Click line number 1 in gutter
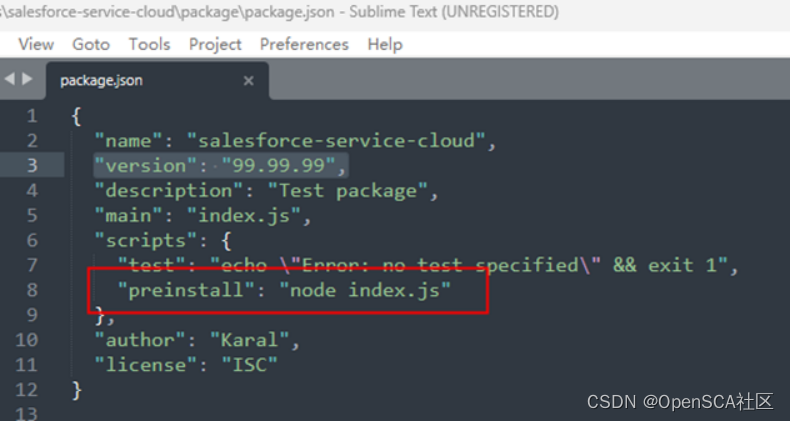Image resolution: width=790 pixels, height=422 pixels. [x=32, y=116]
